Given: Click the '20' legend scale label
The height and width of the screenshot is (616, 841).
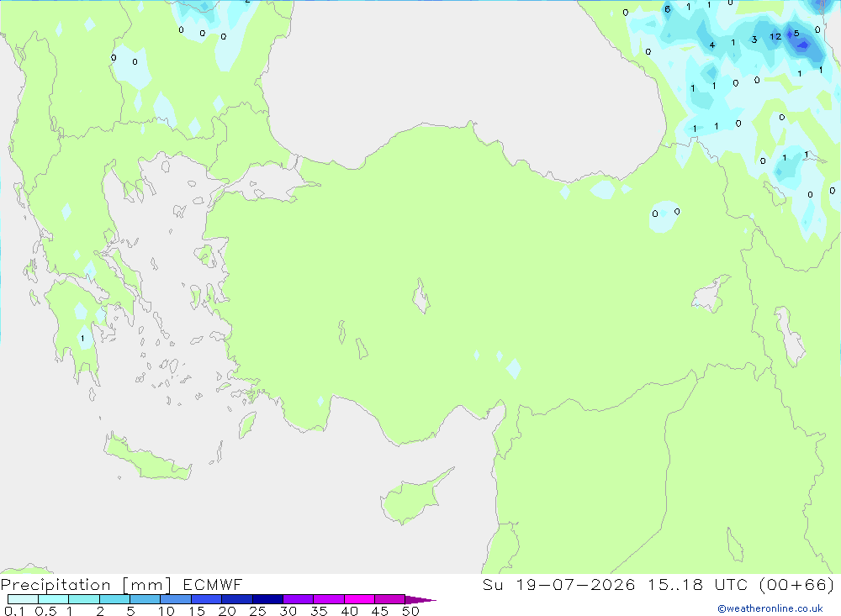Looking at the screenshot, I should 227,611.
